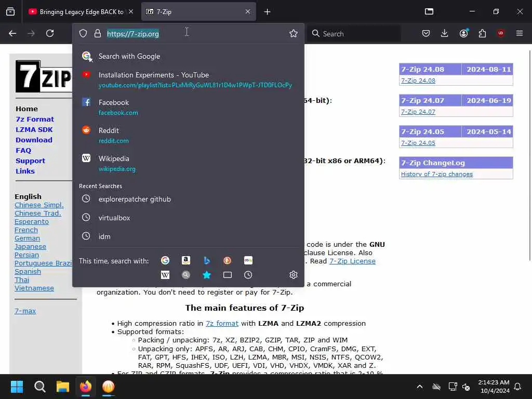
Task: Select recent search virtualbox
Action: pos(188,218)
